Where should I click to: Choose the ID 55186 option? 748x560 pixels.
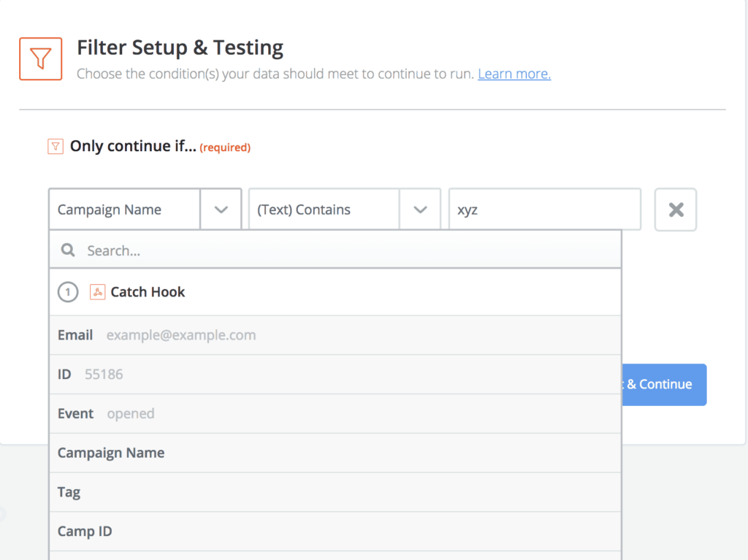pos(335,375)
